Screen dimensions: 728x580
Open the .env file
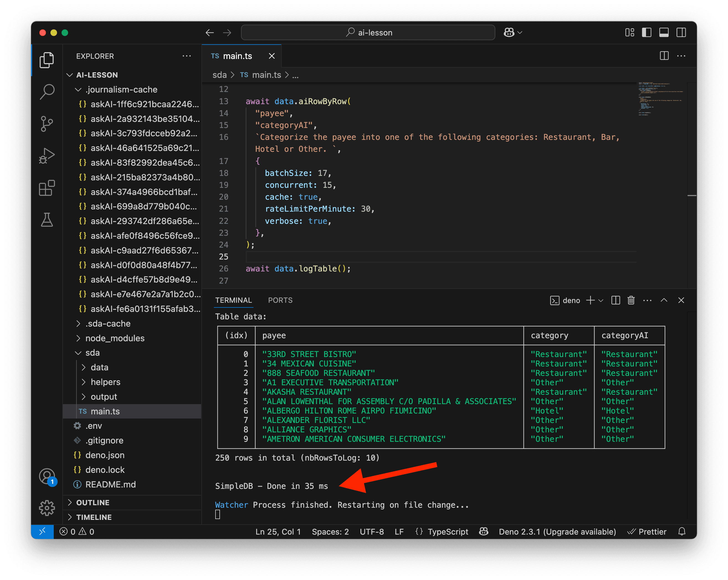coord(132,426)
